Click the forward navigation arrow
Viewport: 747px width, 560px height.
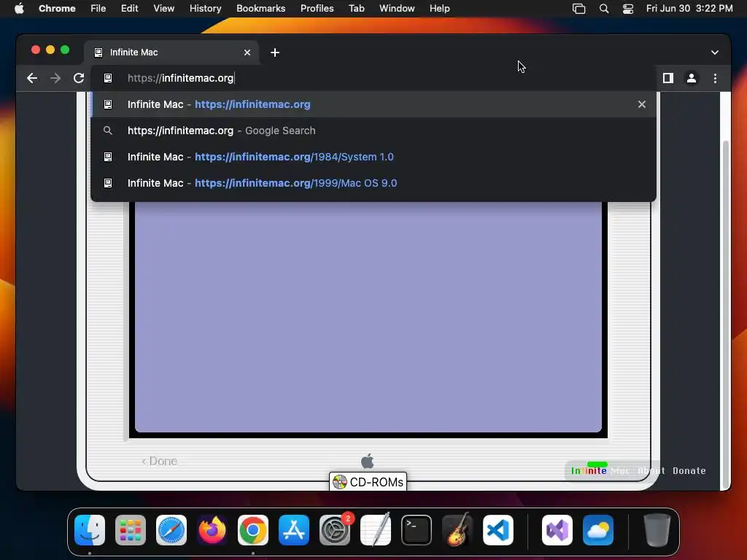click(x=55, y=78)
